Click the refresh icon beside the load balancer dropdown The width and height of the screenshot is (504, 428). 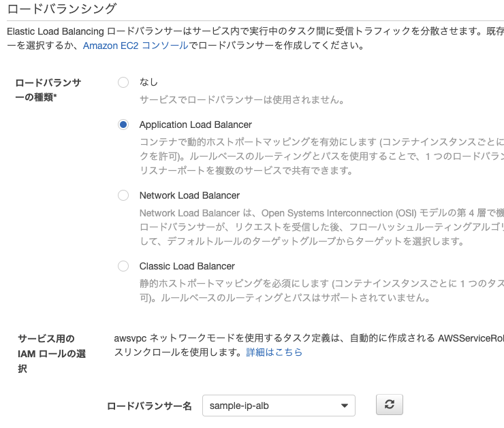click(390, 404)
